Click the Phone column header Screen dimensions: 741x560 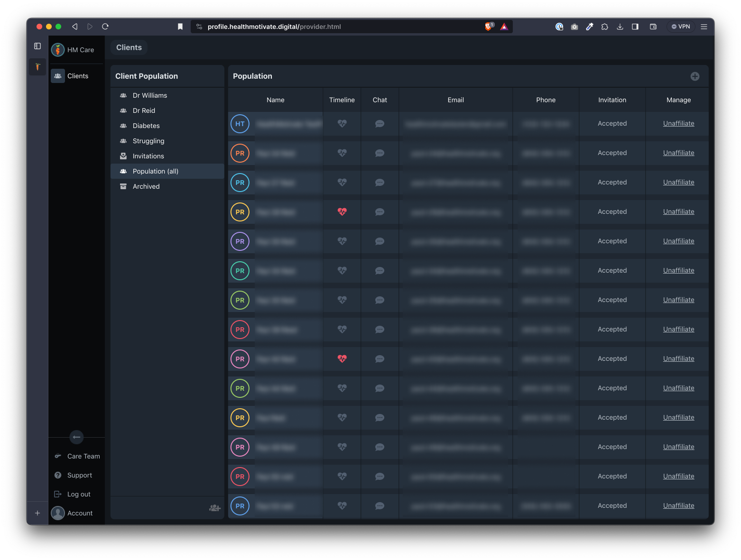click(x=546, y=100)
